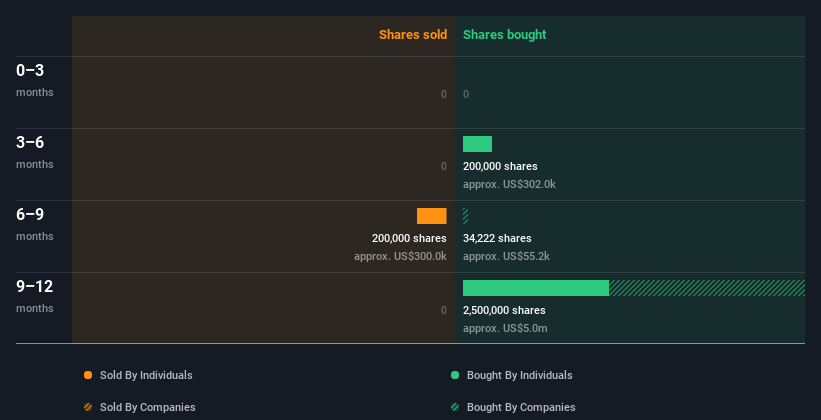The width and height of the screenshot is (821, 420).
Task: Click the hatched Sold By Companies legend icon
Action: (88, 407)
